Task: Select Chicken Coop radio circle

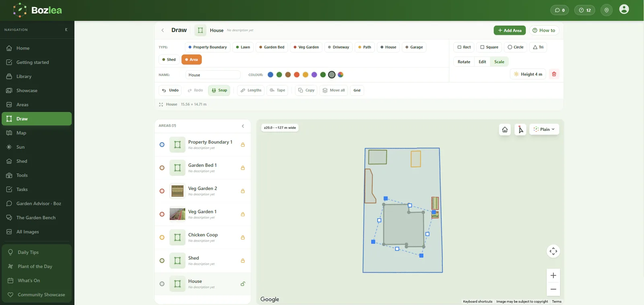Action: click(162, 237)
